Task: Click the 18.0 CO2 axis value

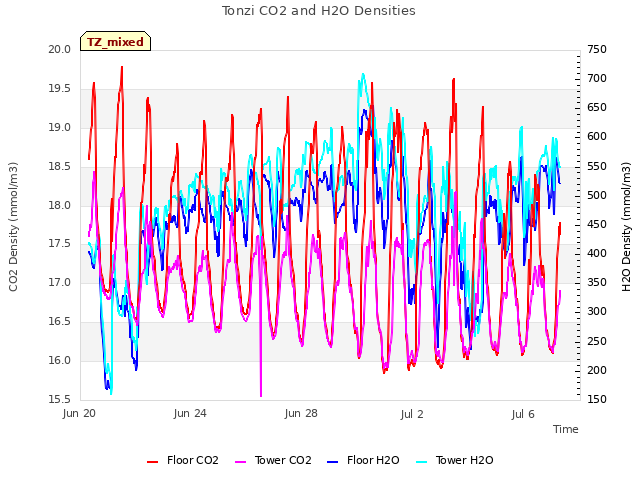Action: 60,205
